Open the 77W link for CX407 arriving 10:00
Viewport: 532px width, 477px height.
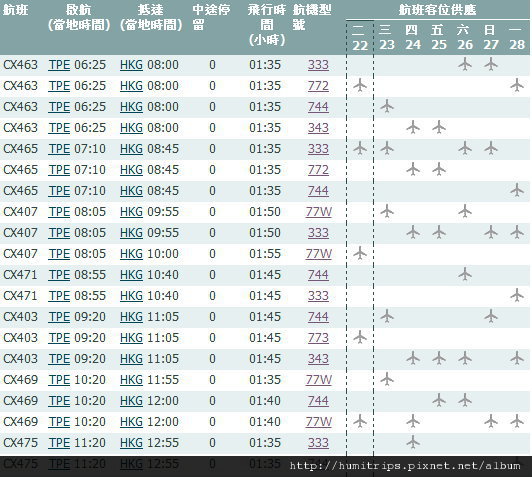(319, 254)
